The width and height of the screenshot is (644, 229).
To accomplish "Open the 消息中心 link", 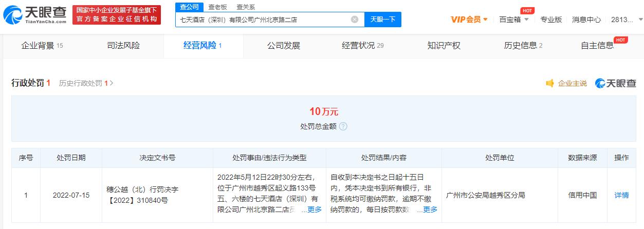I will tap(586, 20).
